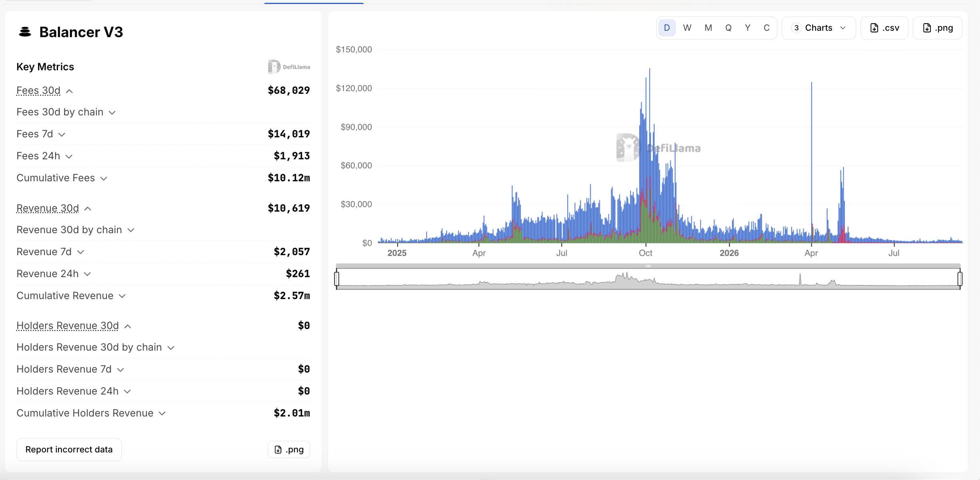Click Revenue 30d value $10,619
Screen dimensions: 980x480
point(289,208)
